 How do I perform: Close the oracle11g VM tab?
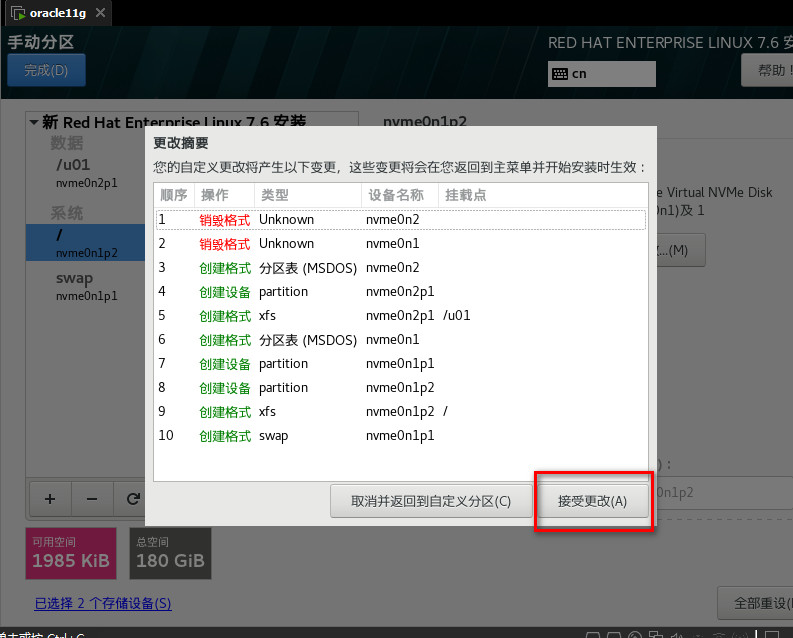(x=98, y=14)
